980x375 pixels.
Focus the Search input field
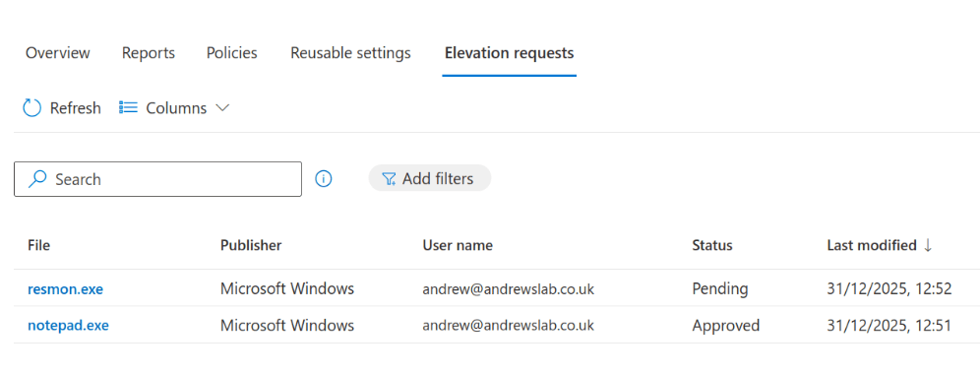pos(157,179)
